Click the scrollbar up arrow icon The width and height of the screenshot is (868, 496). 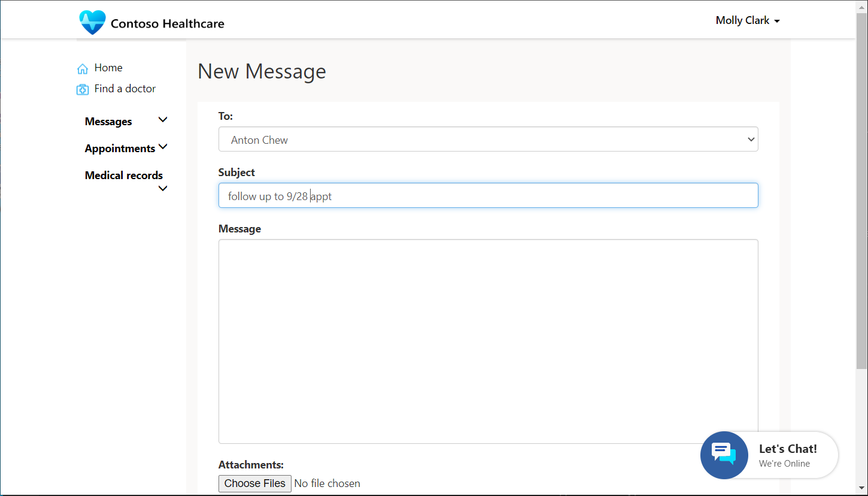pos(862,6)
